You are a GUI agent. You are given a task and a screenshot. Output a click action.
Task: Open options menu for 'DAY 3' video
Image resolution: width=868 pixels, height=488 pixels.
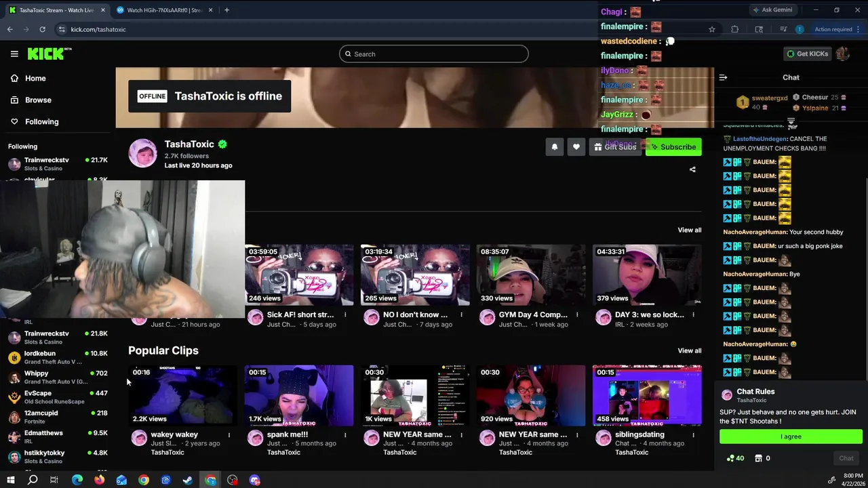coord(693,314)
